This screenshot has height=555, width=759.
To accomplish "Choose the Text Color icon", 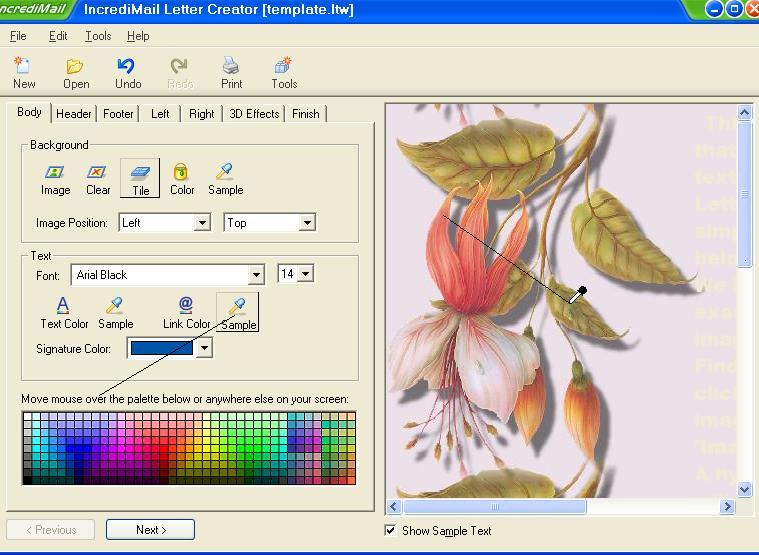I will (64, 306).
